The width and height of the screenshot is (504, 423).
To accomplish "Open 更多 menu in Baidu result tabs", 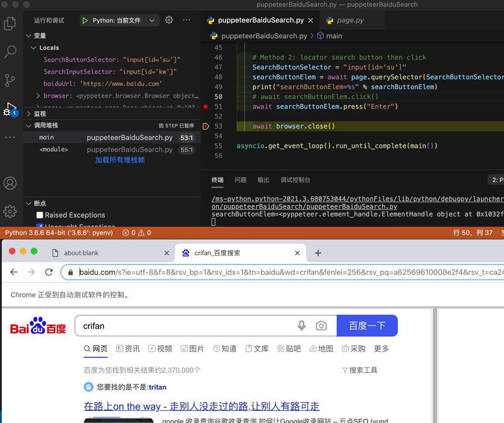I will (x=382, y=349).
